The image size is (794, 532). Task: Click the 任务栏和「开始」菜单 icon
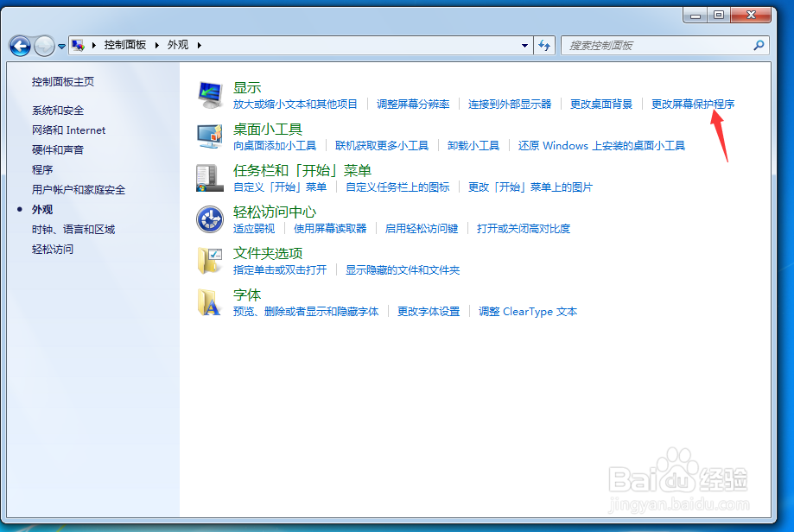point(208,176)
